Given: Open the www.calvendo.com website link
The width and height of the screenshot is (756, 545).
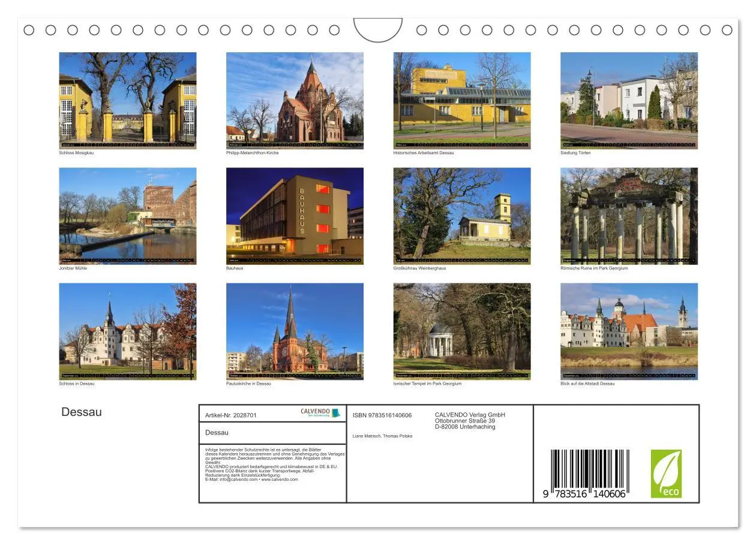Looking at the screenshot, I should tap(280, 480).
